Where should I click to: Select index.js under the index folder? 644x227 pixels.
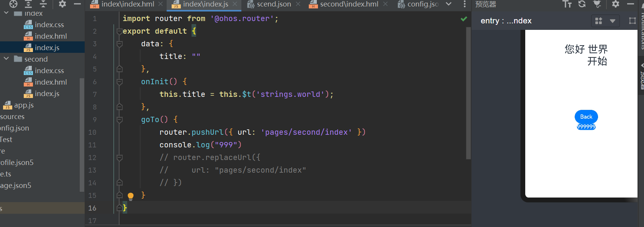click(x=47, y=47)
